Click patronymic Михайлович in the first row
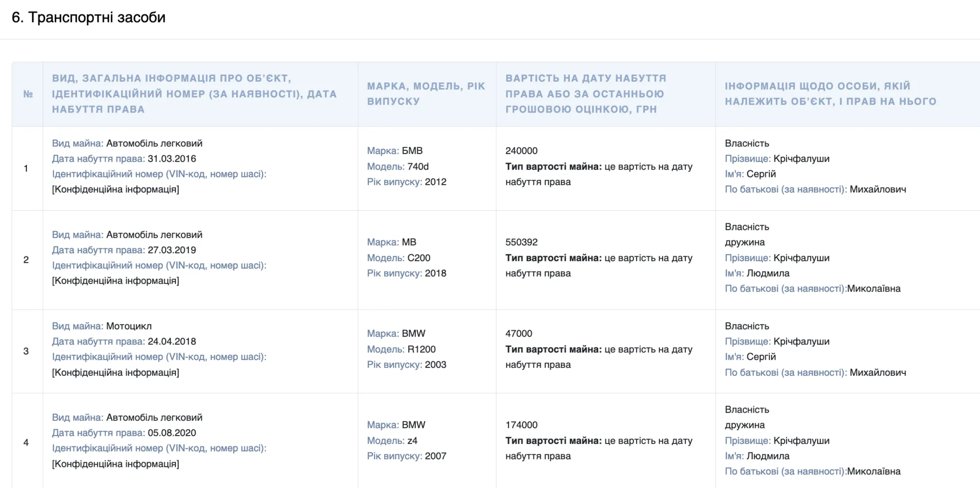The height and width of the screenshot is (488, 980). pyautogui.click(x=878, y=189)
